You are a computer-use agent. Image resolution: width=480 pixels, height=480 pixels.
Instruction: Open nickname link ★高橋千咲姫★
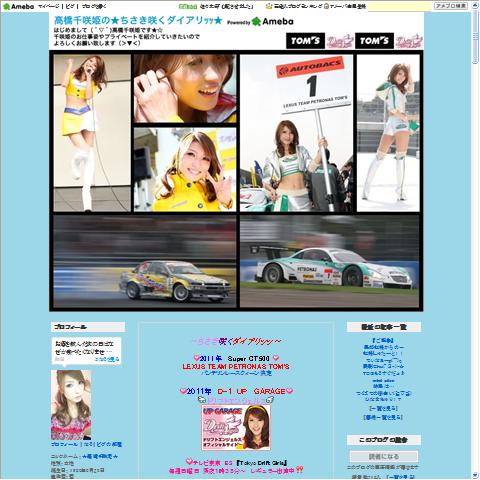click(100, 456)
